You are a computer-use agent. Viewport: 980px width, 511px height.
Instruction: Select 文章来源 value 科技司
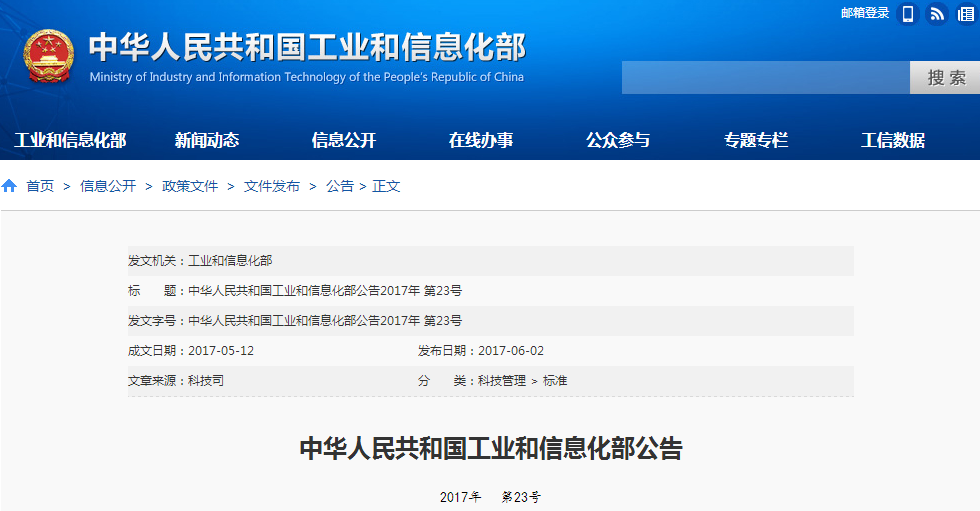(x=206, y=380)
